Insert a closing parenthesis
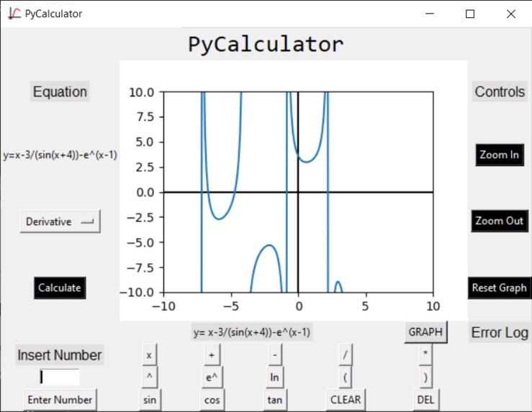The height and width of the screenshot is (412, 532). point(425,377)
